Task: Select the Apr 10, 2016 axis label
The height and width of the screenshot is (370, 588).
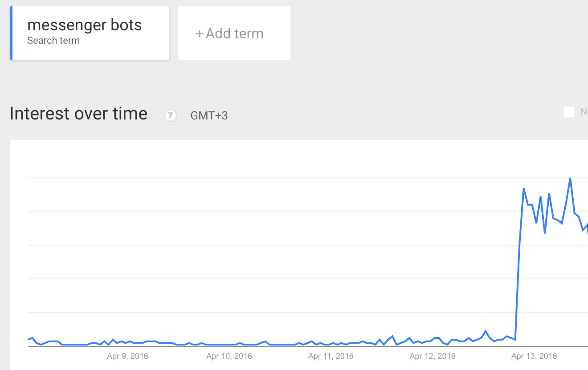Action: coord(229,356)
